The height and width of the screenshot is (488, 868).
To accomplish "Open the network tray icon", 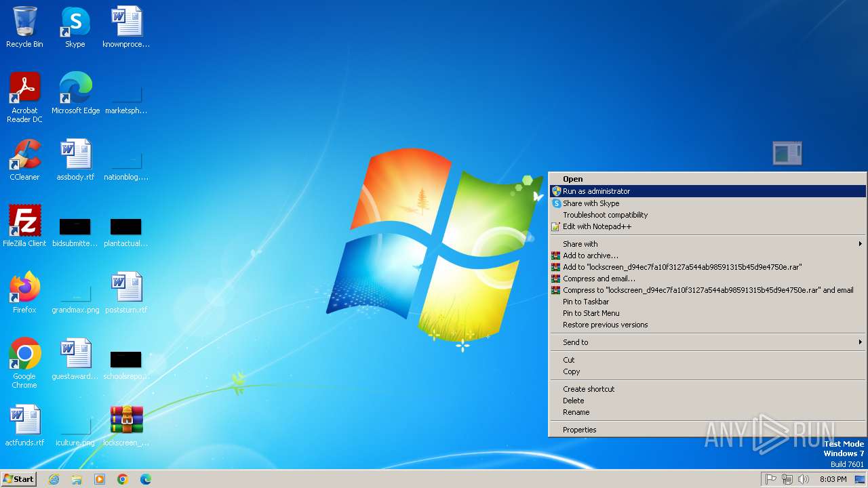I will [x=787, y=479].
